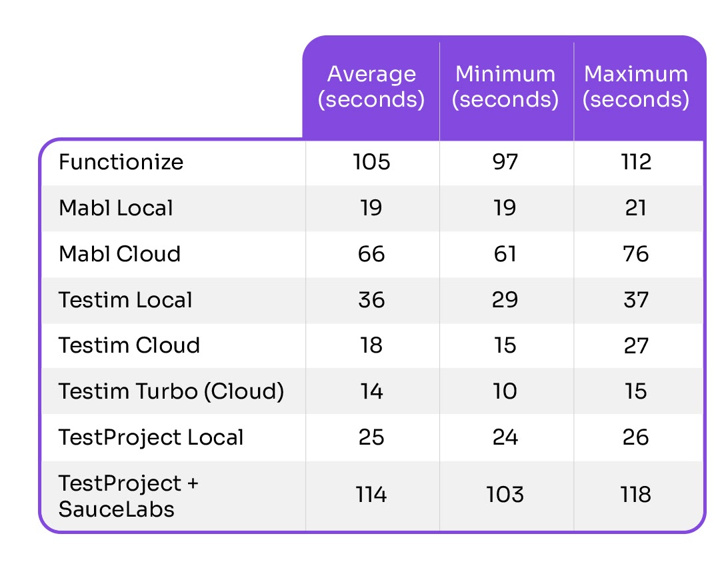
Task: Click TestProject Local average value 25
Action: 371,437
